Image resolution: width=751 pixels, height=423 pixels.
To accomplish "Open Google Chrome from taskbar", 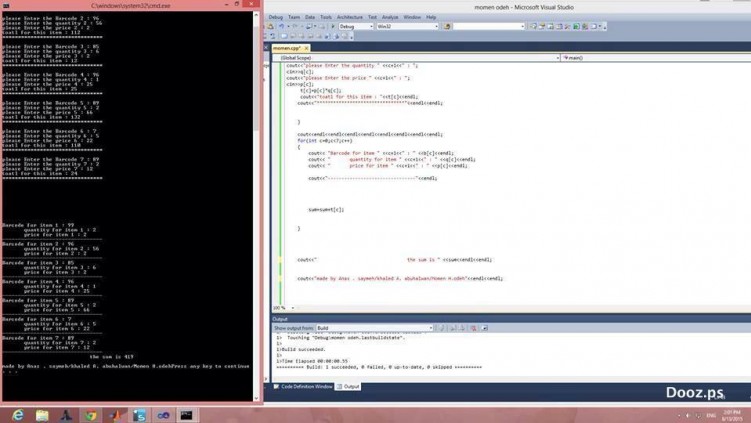I will click(90, 415).
